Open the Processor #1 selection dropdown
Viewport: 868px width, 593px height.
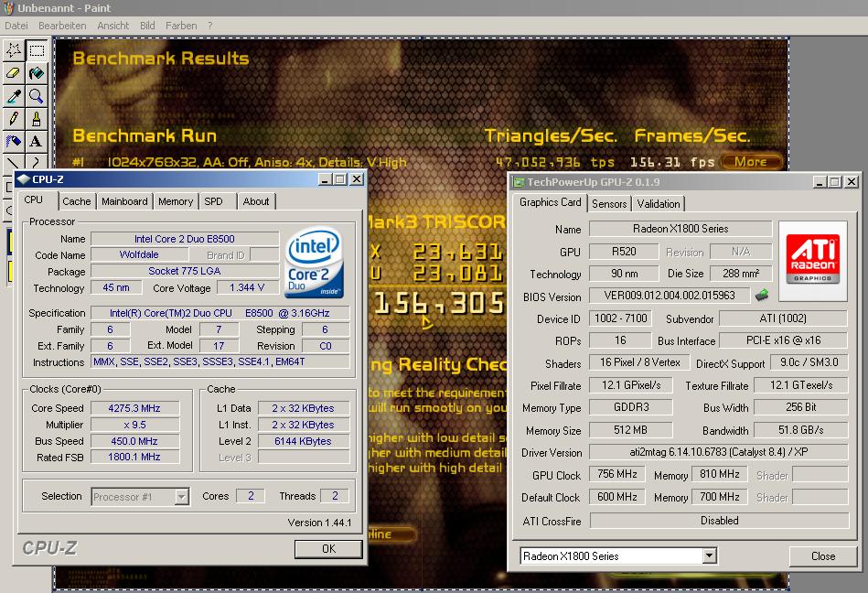point(182,497)
